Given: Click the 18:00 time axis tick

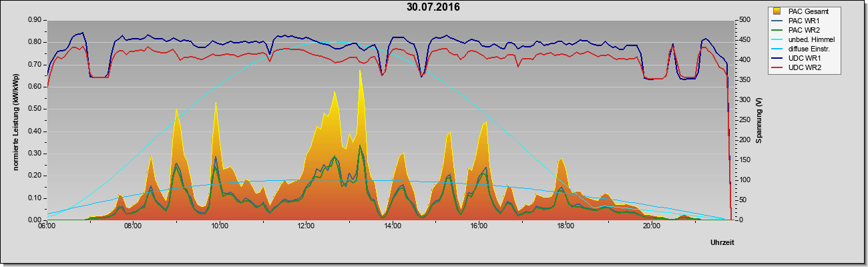Looking at the screenshot, I should pyautogui.click(x=566, y=226).
